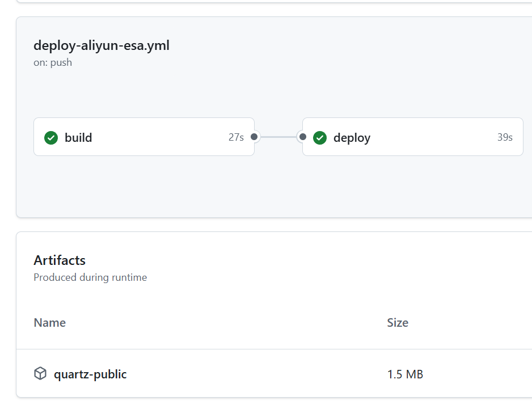The height and width of the screenshot is (409, 532).
Task: Click the quartz-public package cube icon
Action: pos(40,373)
